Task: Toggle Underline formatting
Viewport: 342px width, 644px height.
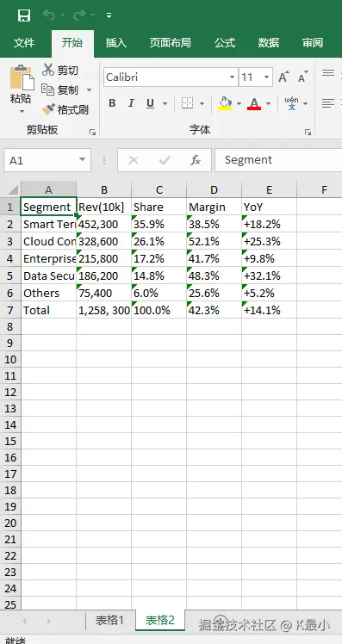Action: (151, 103)
